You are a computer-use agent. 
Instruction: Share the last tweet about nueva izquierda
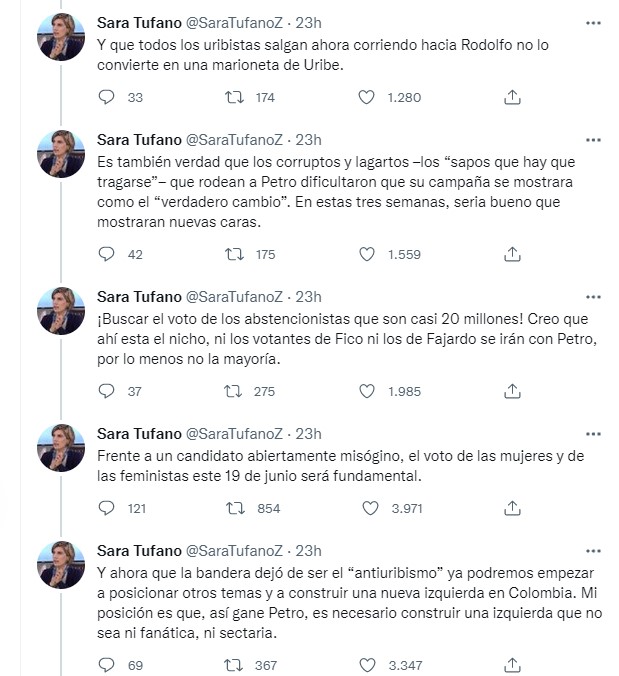point(513,665)
